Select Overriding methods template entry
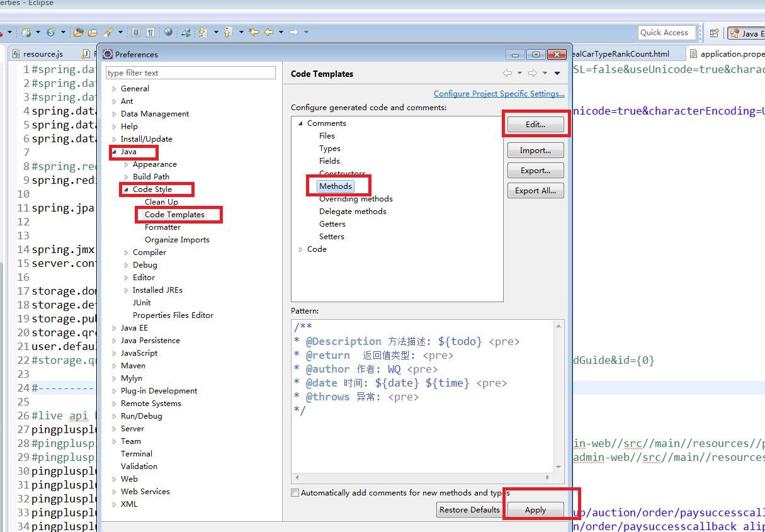This screenshot has width=765, height=532. [x=356, y=199]
